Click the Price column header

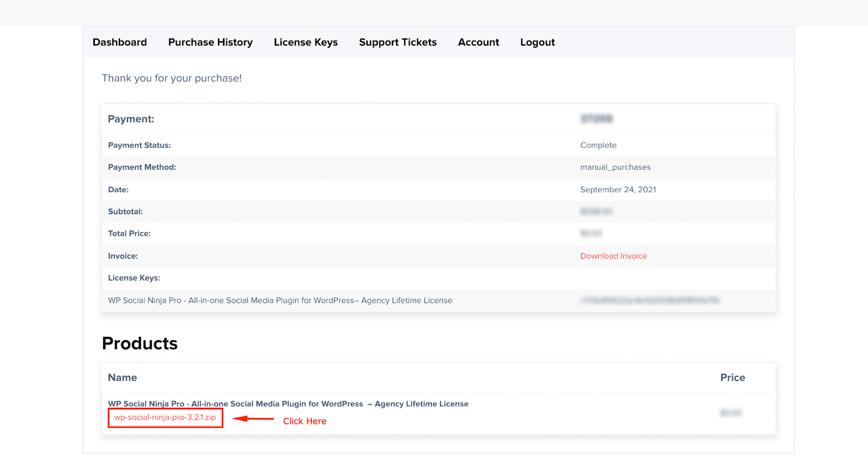pos(732,378)
